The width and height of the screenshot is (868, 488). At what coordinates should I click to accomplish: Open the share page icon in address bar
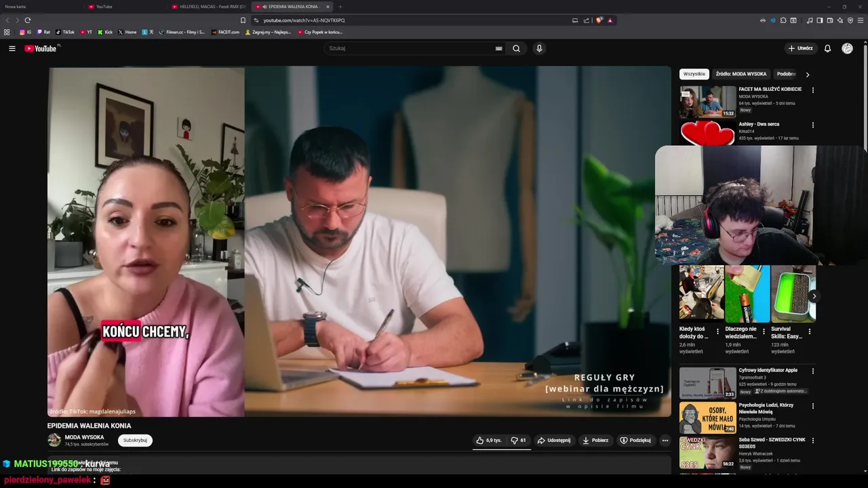click(587, 20)
